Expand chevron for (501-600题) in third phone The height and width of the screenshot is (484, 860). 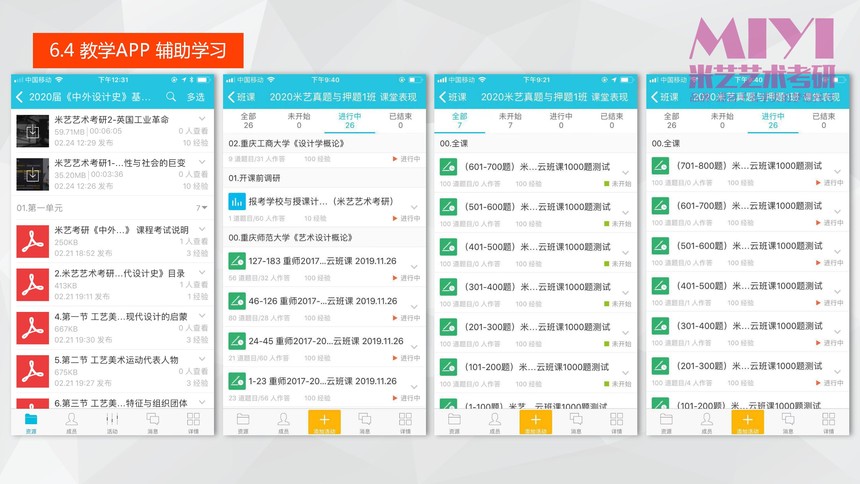(x=625, y=212)
